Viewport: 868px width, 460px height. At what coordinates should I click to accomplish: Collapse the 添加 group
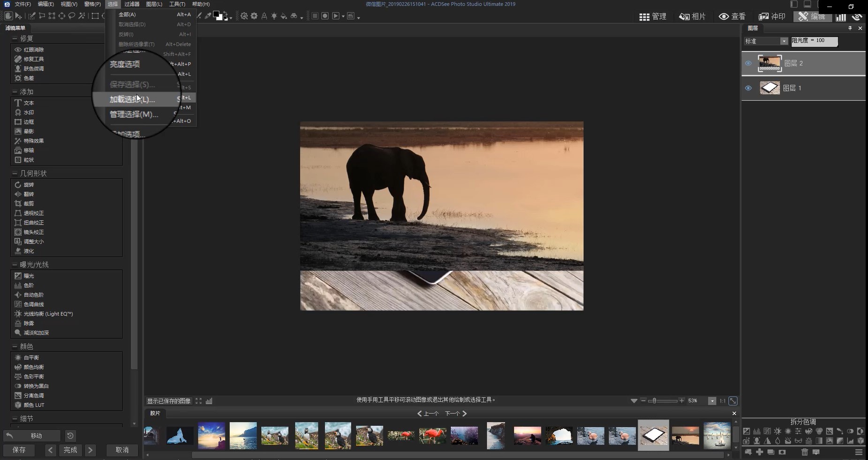15,91
